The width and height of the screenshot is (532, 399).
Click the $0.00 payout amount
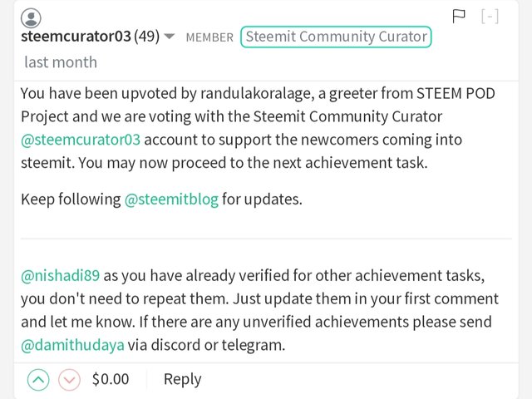click(111, 379)
